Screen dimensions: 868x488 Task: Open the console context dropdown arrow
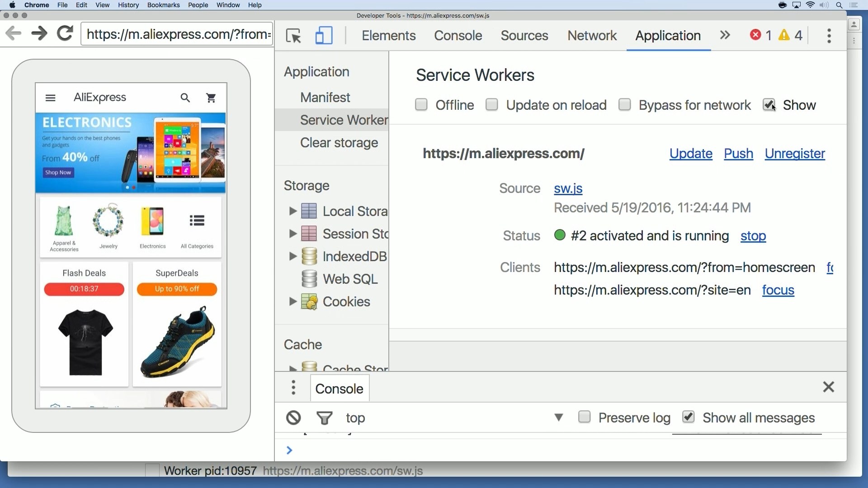pyautogui.click(x=559, y=418)
